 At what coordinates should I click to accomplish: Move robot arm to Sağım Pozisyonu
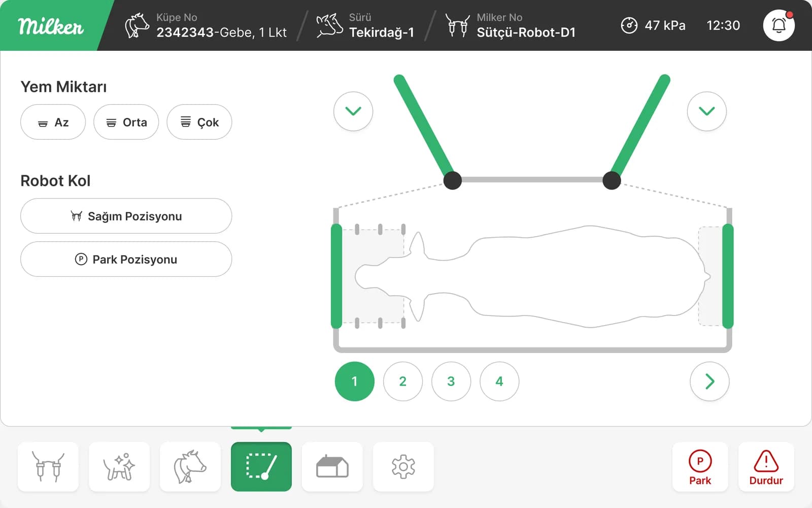point(126,216)
